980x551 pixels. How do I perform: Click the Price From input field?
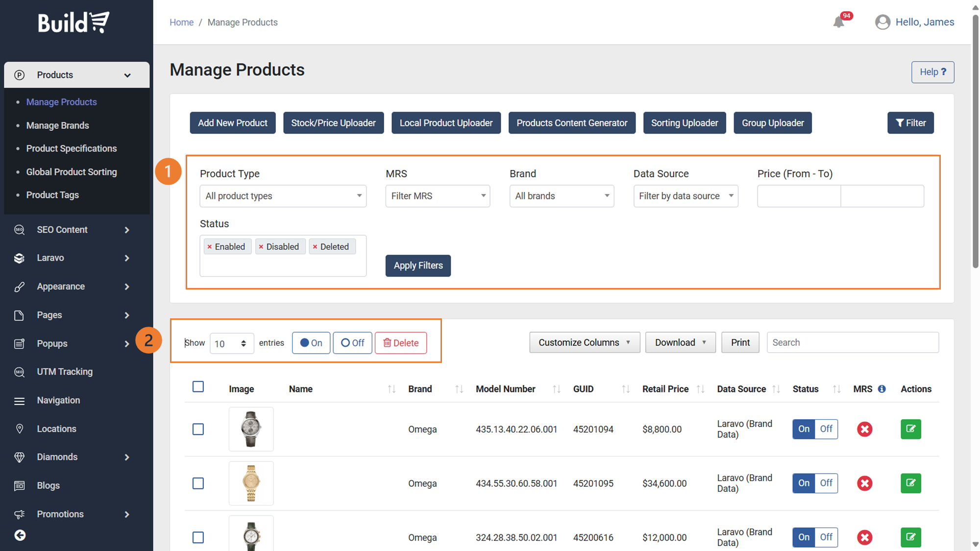point(799,196)
